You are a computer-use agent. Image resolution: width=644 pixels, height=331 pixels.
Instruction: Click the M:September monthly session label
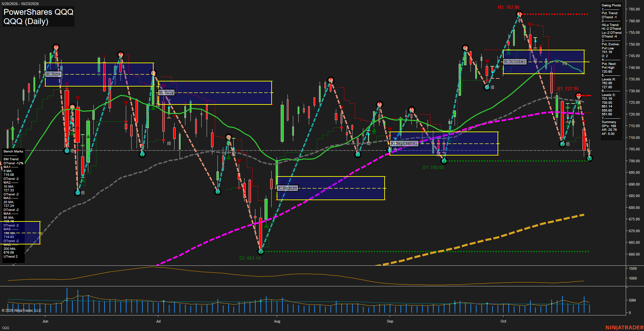(x=404, y=143)
